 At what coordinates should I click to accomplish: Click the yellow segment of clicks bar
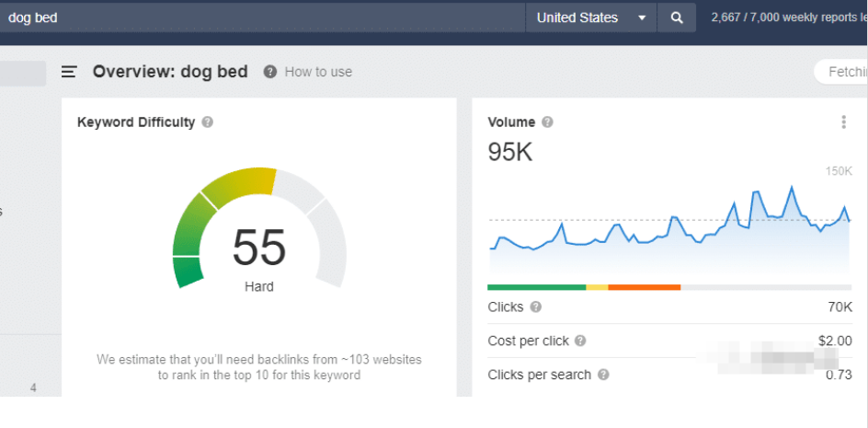[597, 287]
